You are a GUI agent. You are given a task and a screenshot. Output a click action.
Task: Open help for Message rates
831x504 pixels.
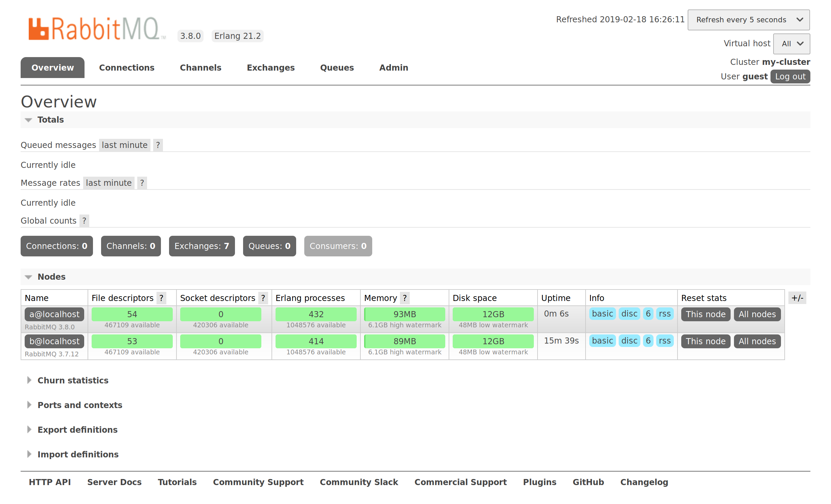coord(142,183)
